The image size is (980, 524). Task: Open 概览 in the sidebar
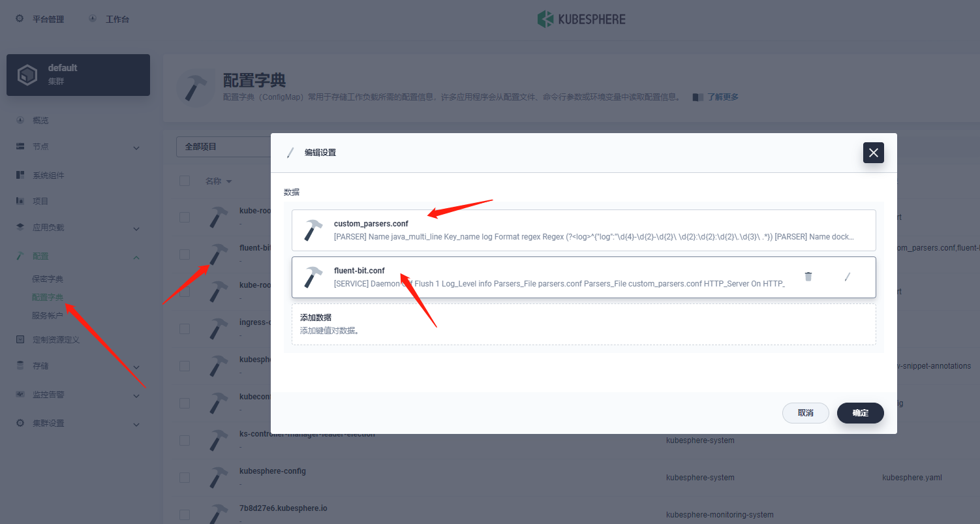[x=40, y=121]
